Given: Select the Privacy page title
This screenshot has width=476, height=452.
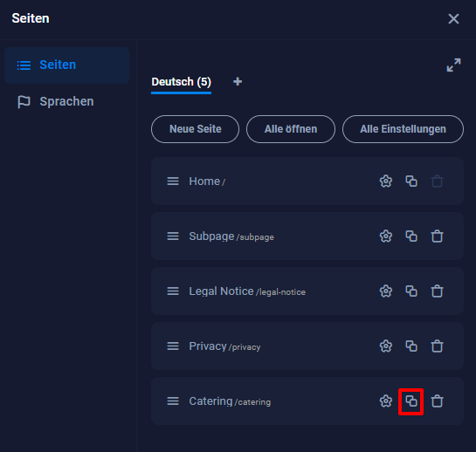Looking at the screenshot, I should tap(208, 346).
